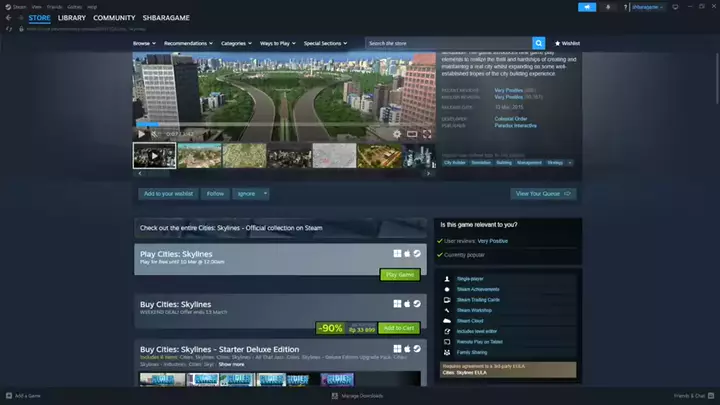Screen dimensions: 720x405
Task: Click the announcements megaphone button
Action: point(586,7)
